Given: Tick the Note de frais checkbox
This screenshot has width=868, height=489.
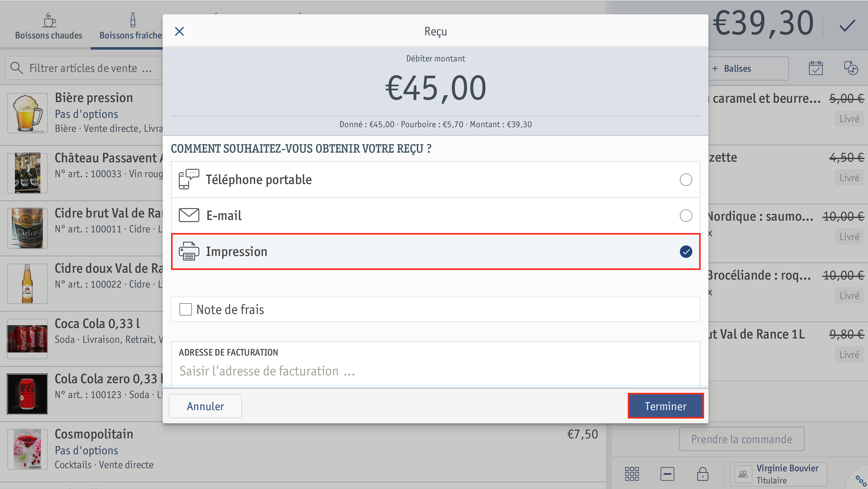Looking at the screenshot, I should 185,309.
